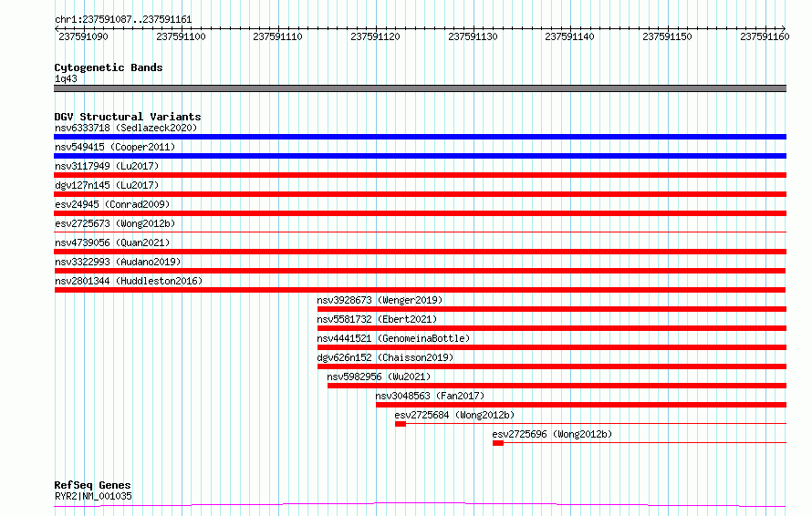The image size is (812, 516).
Task: Open the nsv5982956 (Wu2021) label
Action: tap(379, 377)
